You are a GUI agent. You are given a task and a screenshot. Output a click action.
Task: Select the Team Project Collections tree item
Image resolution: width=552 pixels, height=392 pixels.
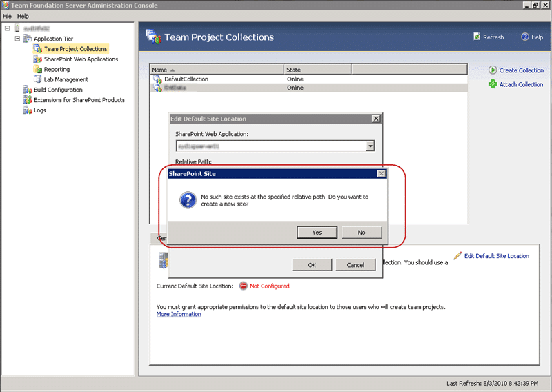click(76, 48)
